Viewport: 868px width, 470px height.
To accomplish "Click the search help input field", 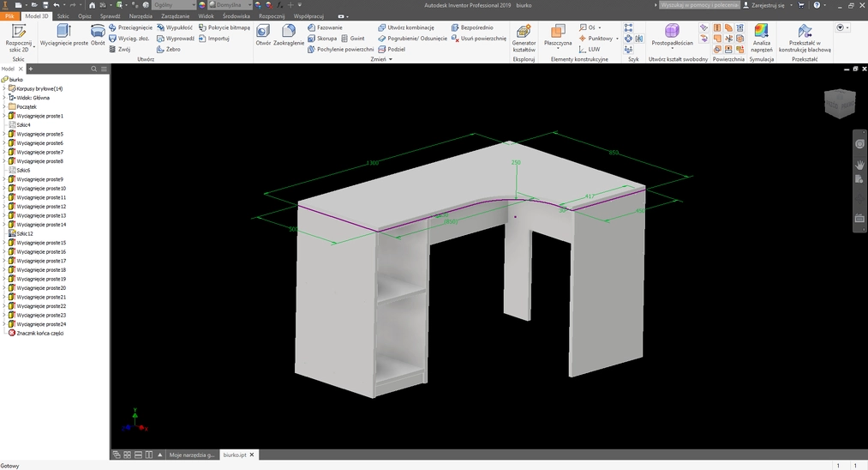I will click(699, 5).
